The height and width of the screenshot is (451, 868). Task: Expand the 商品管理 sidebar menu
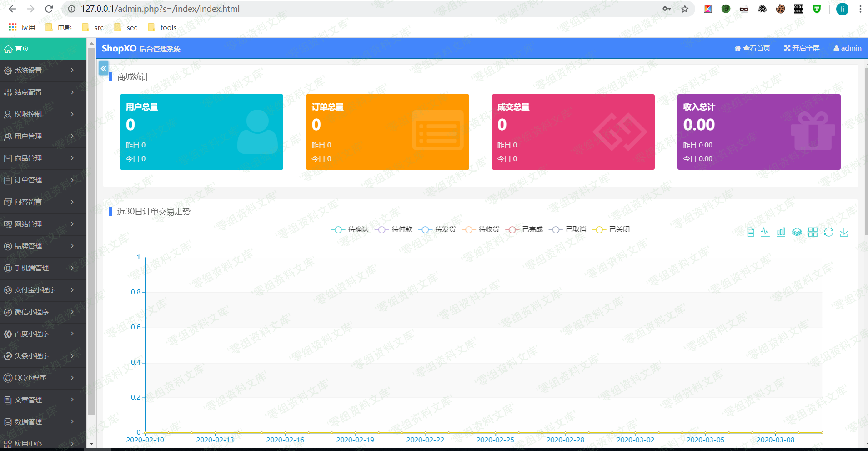pos(43,158)
